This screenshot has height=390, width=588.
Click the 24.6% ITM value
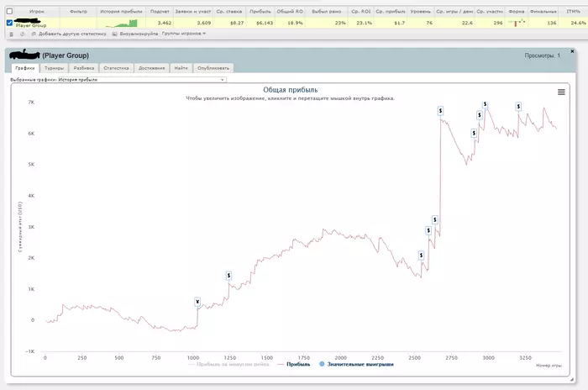(578, 23)
